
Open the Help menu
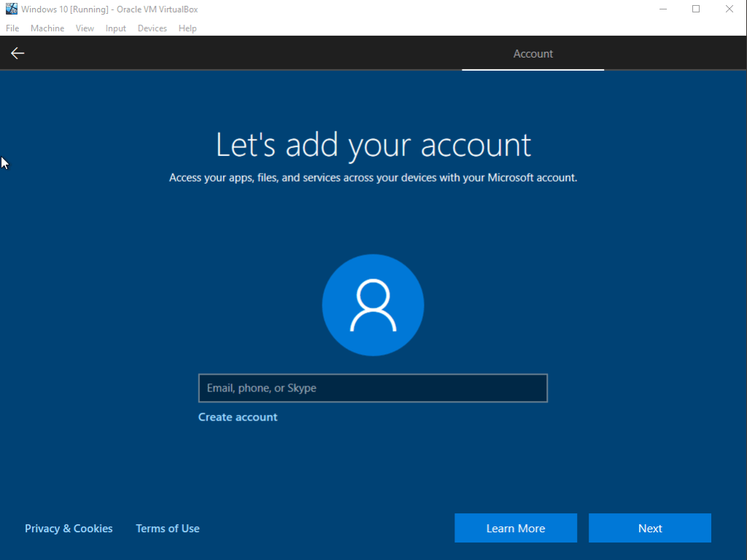tap(187, 28)
